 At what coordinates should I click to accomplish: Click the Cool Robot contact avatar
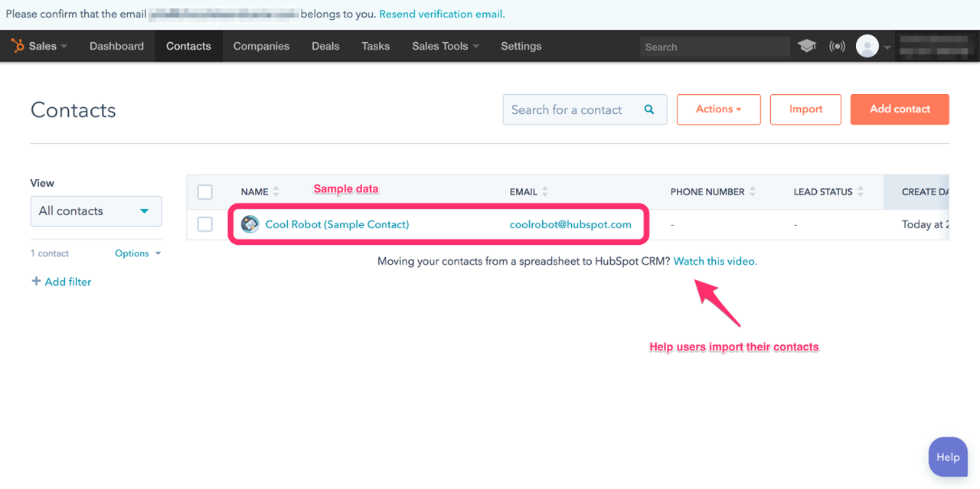click(250, 224)
